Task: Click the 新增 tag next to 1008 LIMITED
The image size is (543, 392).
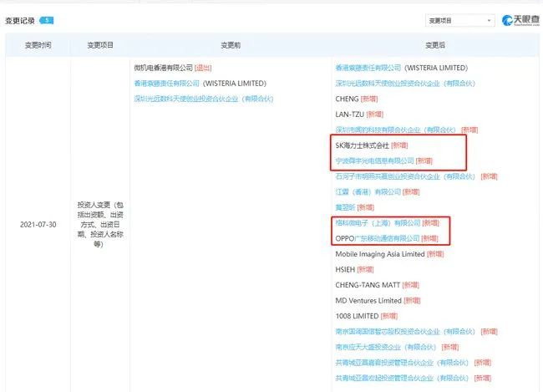Action: click(389, 316)
